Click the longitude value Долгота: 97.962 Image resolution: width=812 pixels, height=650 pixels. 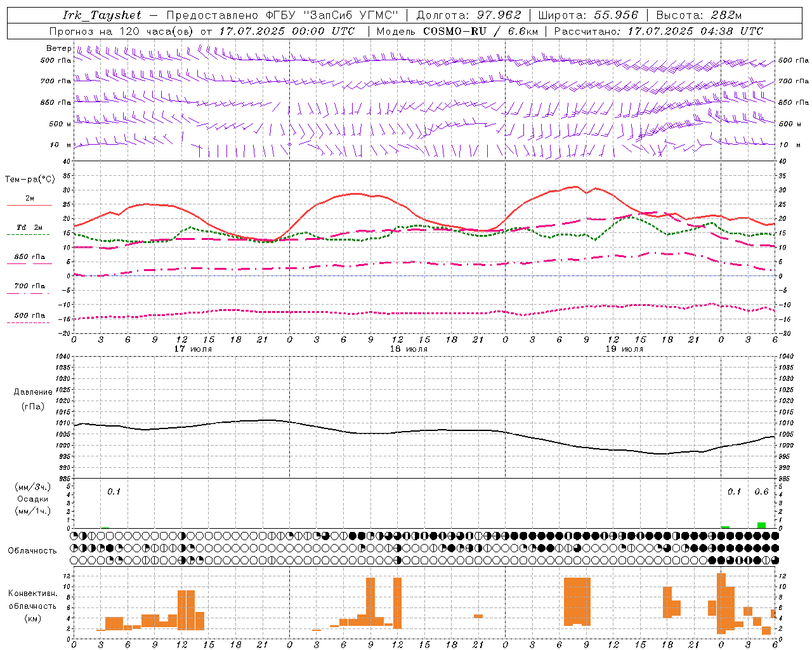point(468,15)
